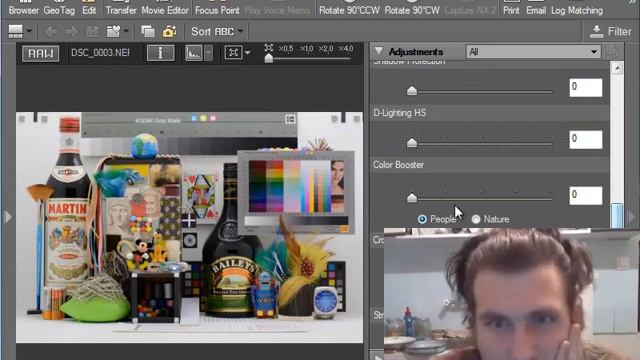640x360 pixels.
Task: Open the Adjustments 'All' dropdown
Action: tap(533, 52)
